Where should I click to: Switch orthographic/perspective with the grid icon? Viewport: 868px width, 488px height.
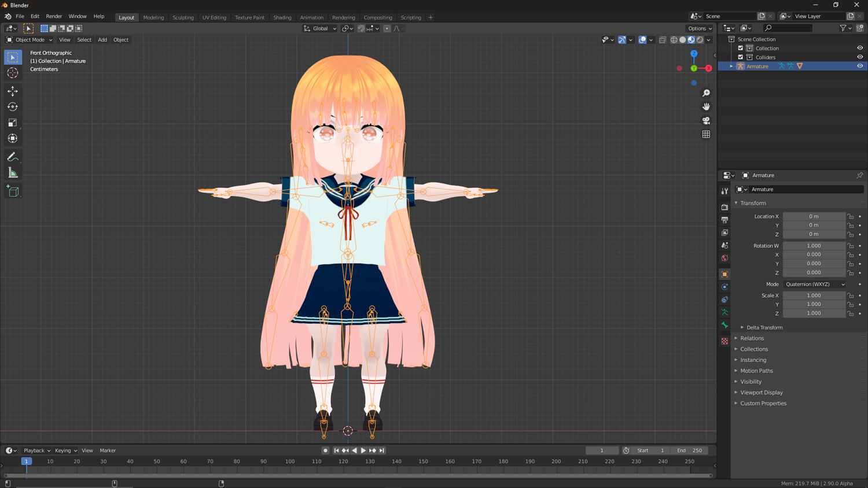(x=706, y=134)
